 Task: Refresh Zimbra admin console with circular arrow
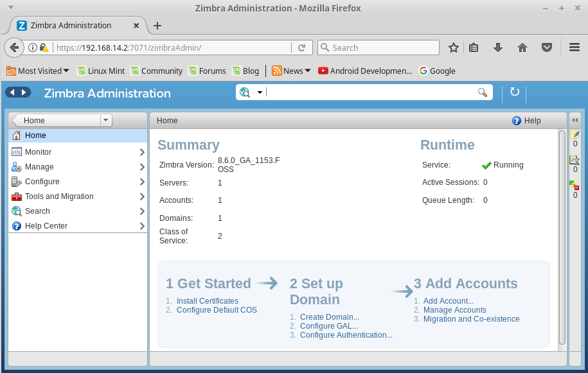pyautogui.click(x=515, y=92)
